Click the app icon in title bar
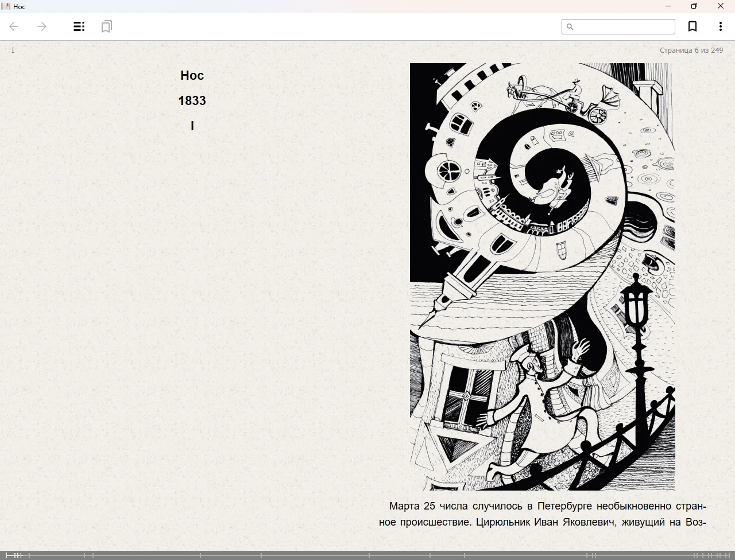Image resolution: width=735 pixels, height=560 pixels. coord(6,6)
